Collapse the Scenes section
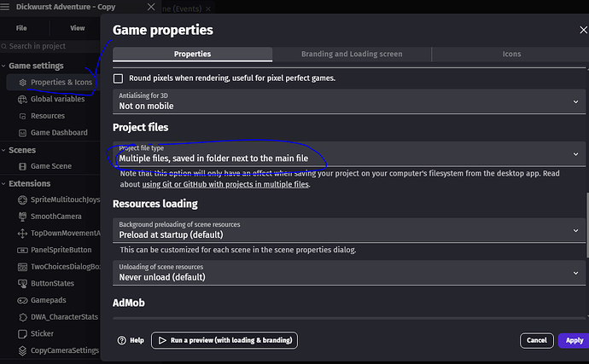Screen dimensions: 589x364 [3, 150]
